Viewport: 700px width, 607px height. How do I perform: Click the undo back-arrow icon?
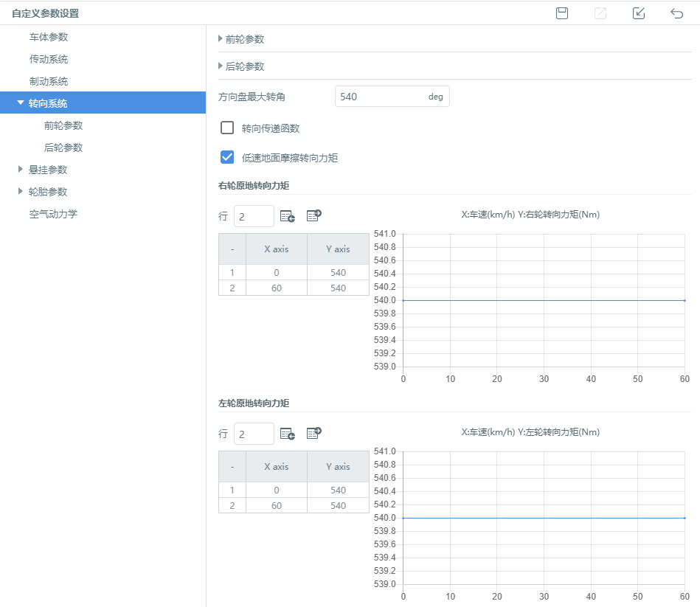coord(677,13)
